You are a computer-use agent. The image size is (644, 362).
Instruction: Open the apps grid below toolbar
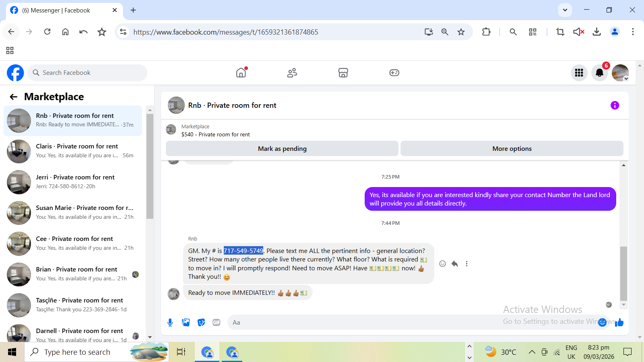tap(10, 50)
